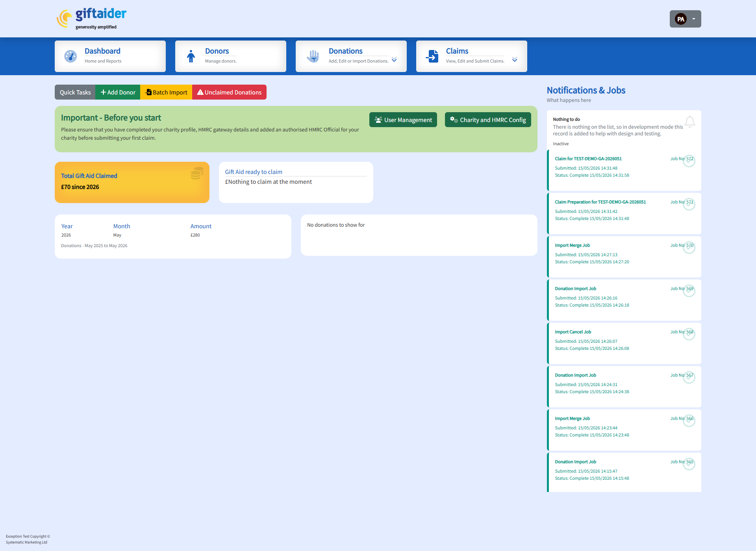Click the Total Gift Aid Claimed card

[x=132, y=182]
